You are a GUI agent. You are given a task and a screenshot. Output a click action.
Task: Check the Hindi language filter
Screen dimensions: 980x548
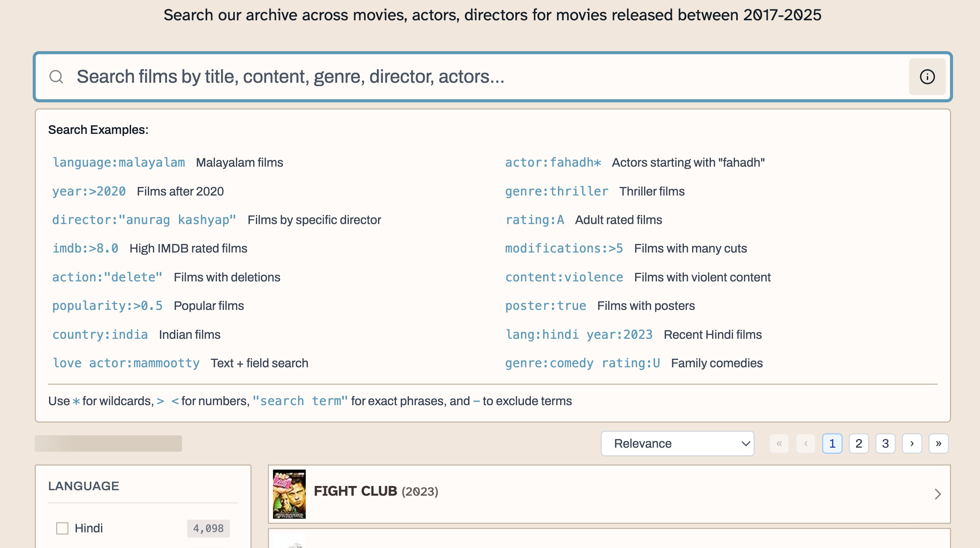[62, 528]
